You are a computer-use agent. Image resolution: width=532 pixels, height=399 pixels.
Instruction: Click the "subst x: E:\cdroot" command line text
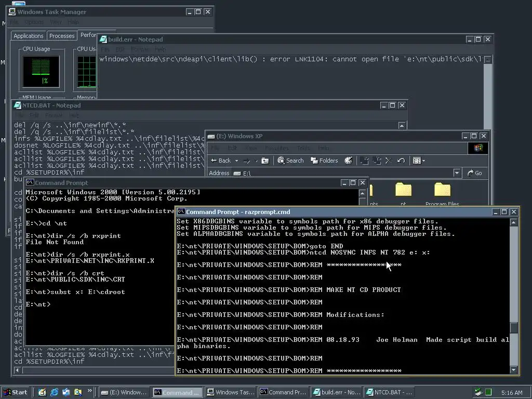coord(87,292)
